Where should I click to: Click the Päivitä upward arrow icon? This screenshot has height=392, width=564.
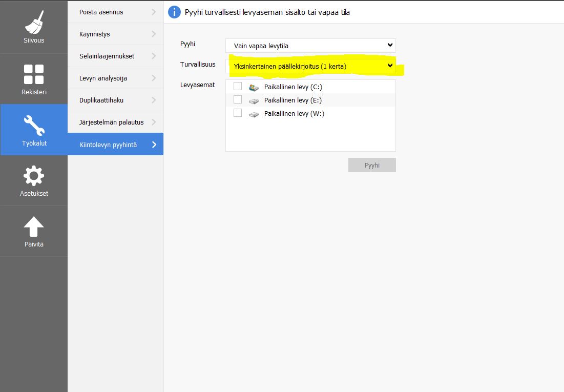34,227
